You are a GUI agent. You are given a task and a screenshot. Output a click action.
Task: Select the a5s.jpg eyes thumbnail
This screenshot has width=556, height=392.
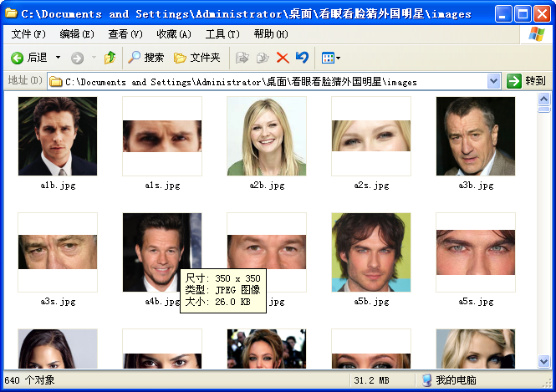[476, 252]
